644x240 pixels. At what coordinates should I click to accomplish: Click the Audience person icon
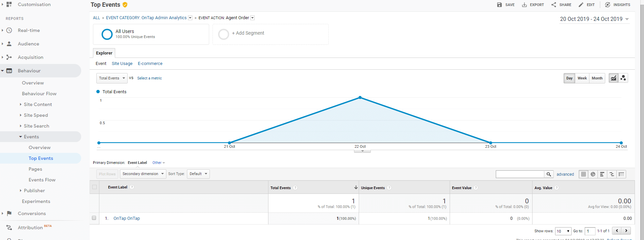9,44
